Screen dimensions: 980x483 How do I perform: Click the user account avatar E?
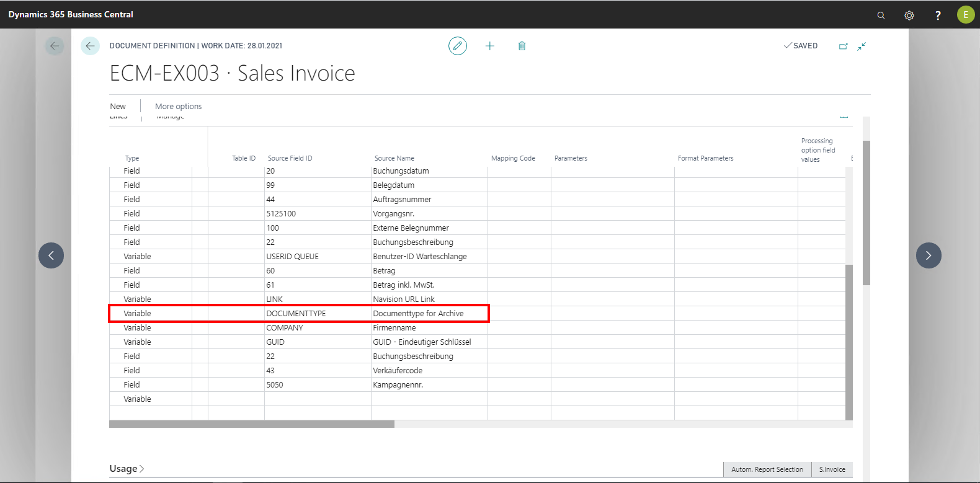pos(965,15)
